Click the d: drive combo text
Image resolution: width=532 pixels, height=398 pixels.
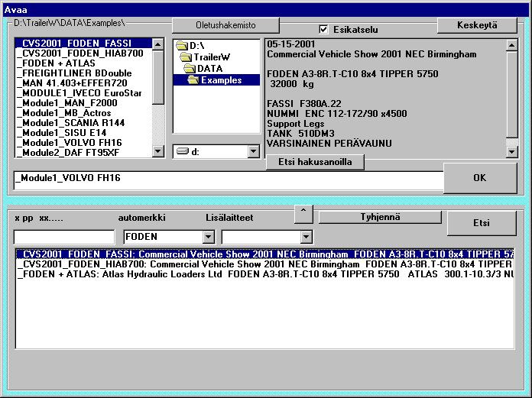tap(195, 152)
